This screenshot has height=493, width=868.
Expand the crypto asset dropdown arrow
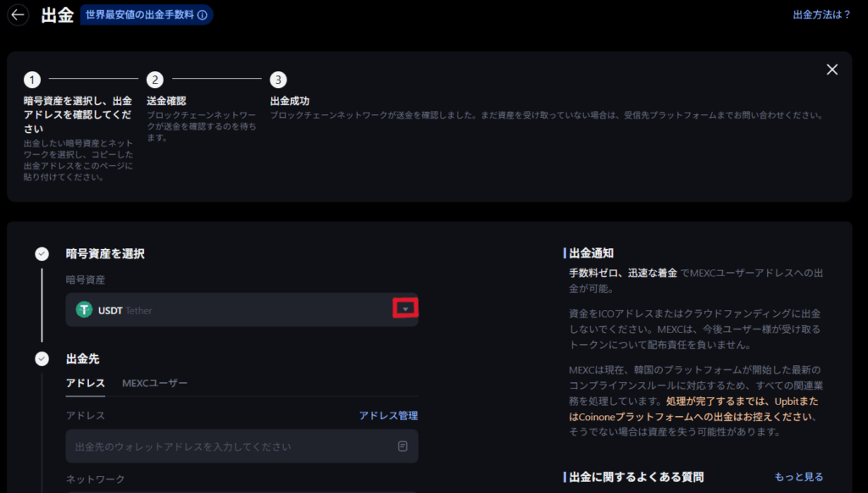[405, 309]
